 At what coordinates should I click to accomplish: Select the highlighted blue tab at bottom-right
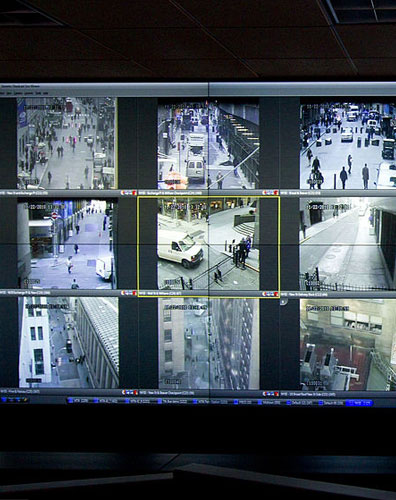(359, 403)
